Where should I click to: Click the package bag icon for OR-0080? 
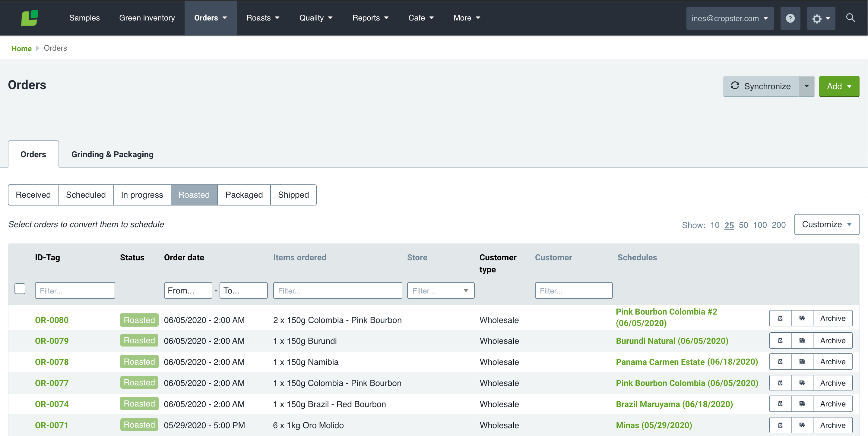[780, 318]
